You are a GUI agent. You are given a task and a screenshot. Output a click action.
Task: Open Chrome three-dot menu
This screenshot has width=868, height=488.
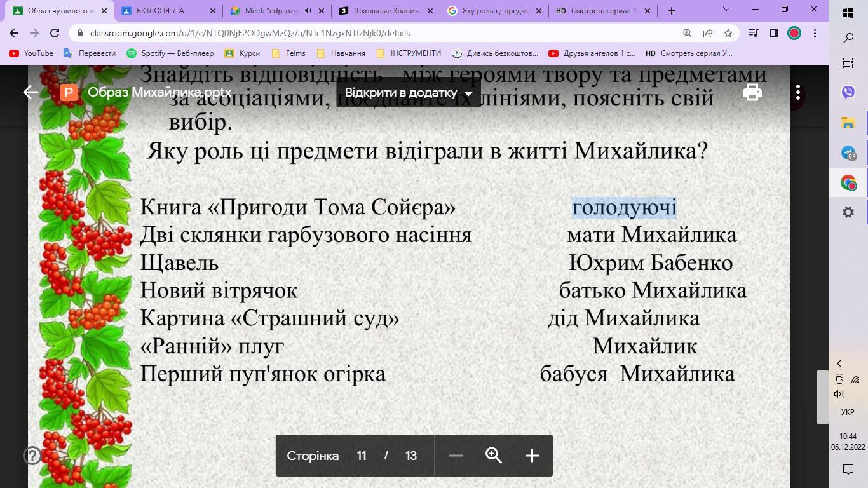pyautogui.click(x=815, y=33)
